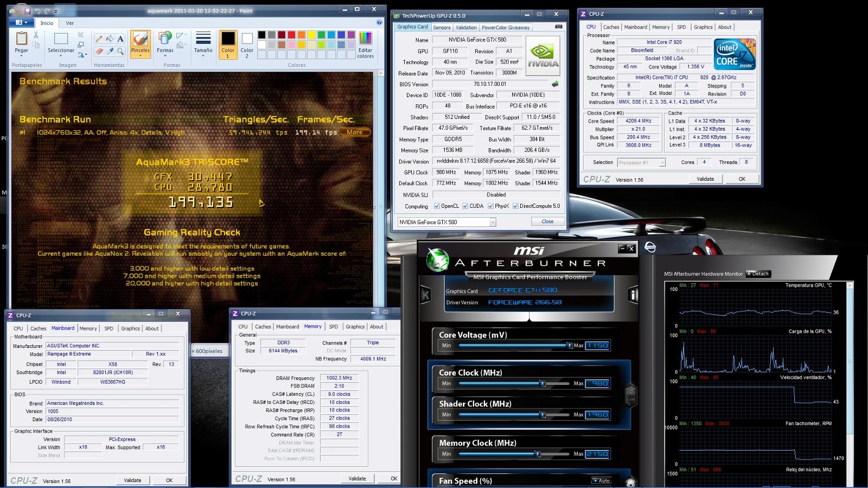Click the Editar colores rainbow icon
Screen dimensions: 868x488
(x=365, y=38)
